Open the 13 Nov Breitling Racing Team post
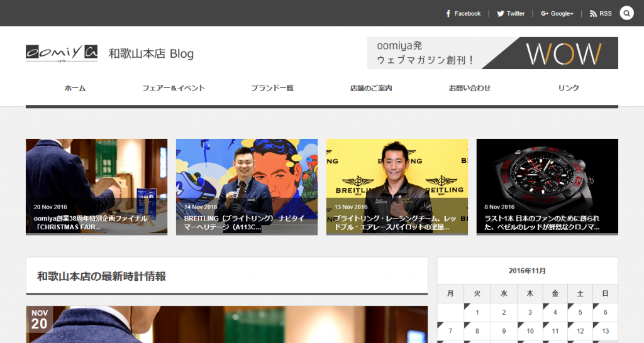The height and width of the screenshot is (343, 644). tap(397, 187)
